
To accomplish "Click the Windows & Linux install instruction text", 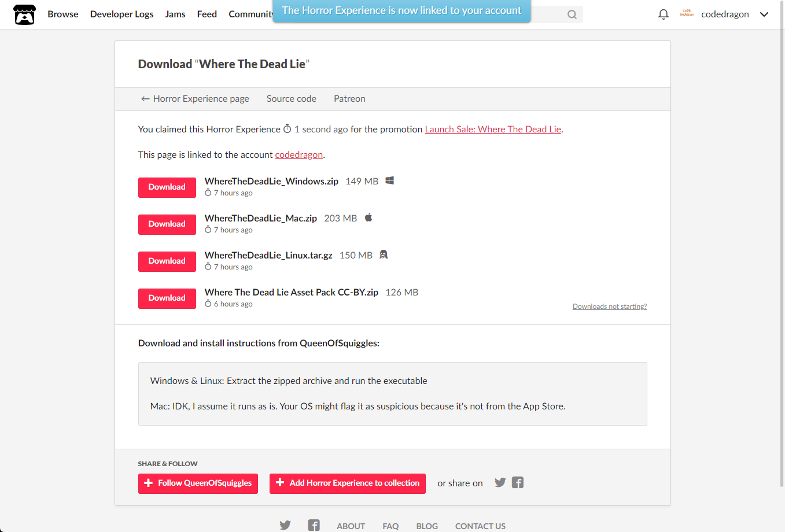I will click(289, 381).
